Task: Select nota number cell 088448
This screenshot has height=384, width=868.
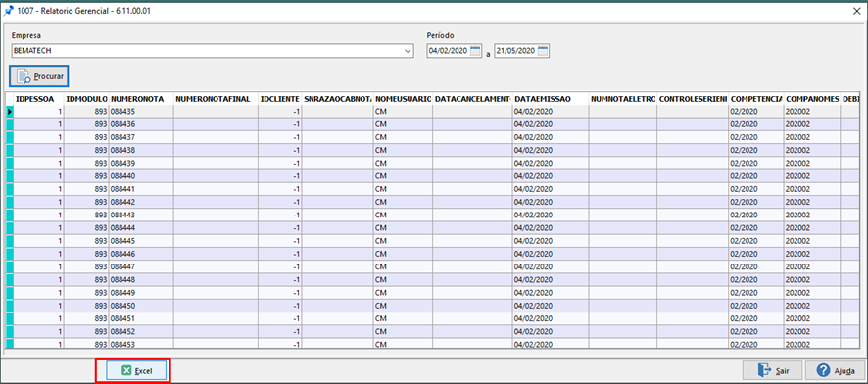Action: tap(141, 279)
